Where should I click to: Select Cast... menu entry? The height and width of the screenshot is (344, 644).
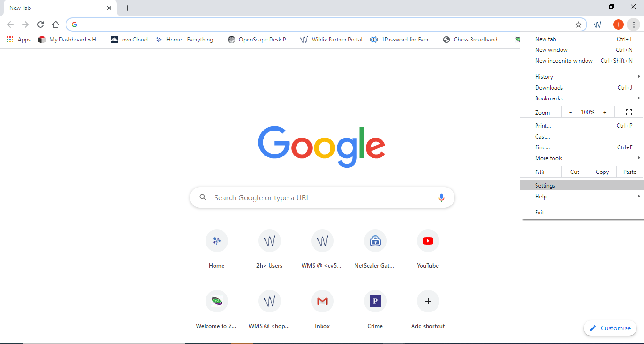[582, 137]
